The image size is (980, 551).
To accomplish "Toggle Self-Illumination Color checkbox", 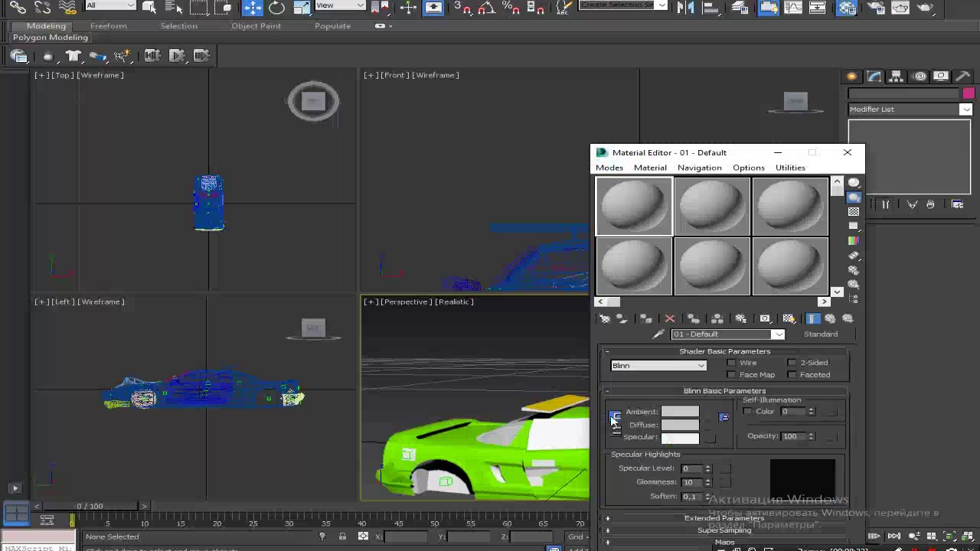I will click(747, 412).
